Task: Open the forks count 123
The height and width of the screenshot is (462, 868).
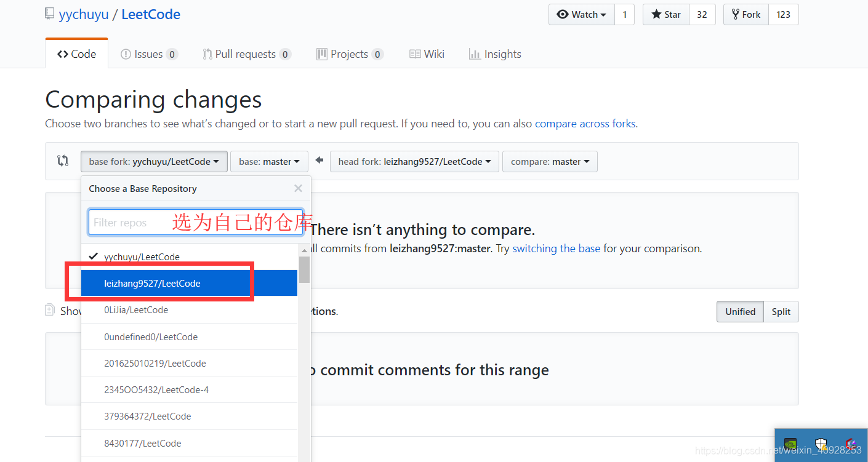Action: (x=783, y=15)
